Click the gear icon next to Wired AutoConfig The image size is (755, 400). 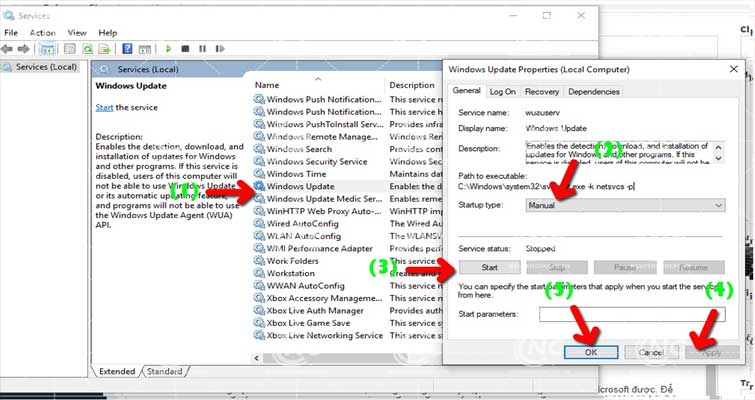(x=260, y=224)
